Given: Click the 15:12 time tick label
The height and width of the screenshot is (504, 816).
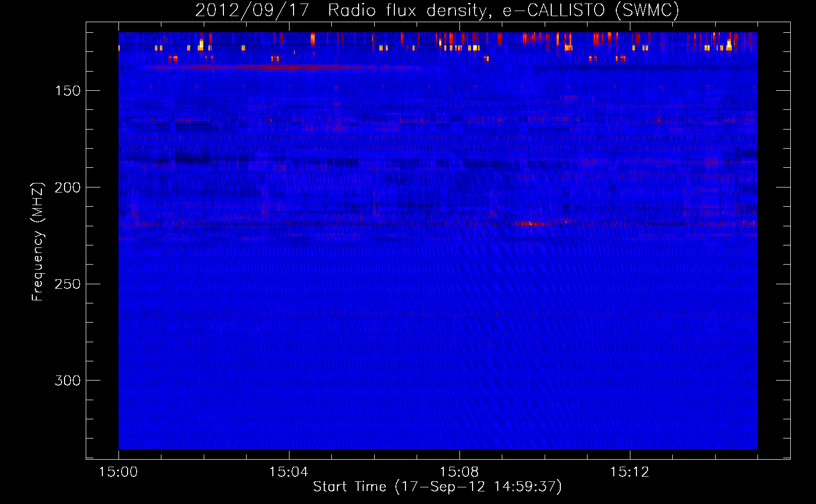Looking at the screenshot, I should [629, 472].
